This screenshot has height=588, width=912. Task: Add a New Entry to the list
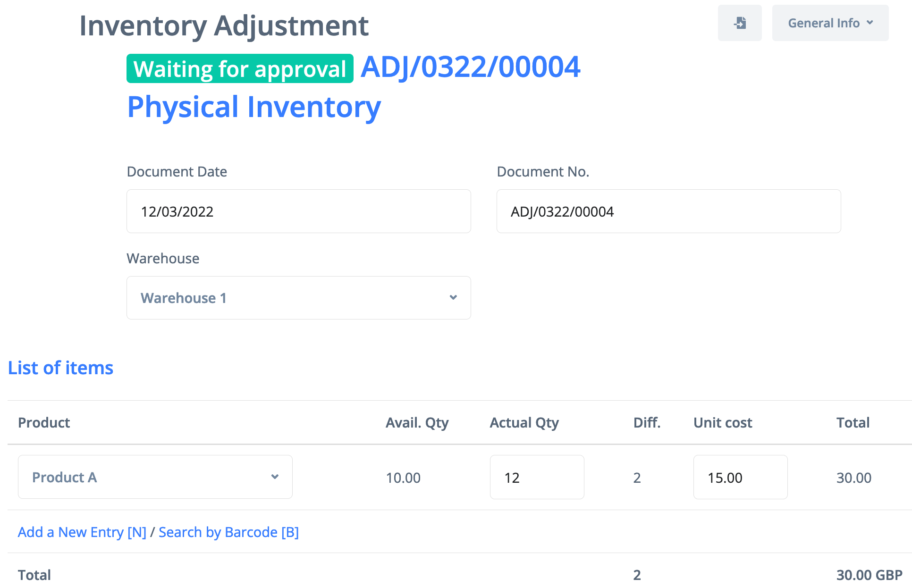[82, 532]
